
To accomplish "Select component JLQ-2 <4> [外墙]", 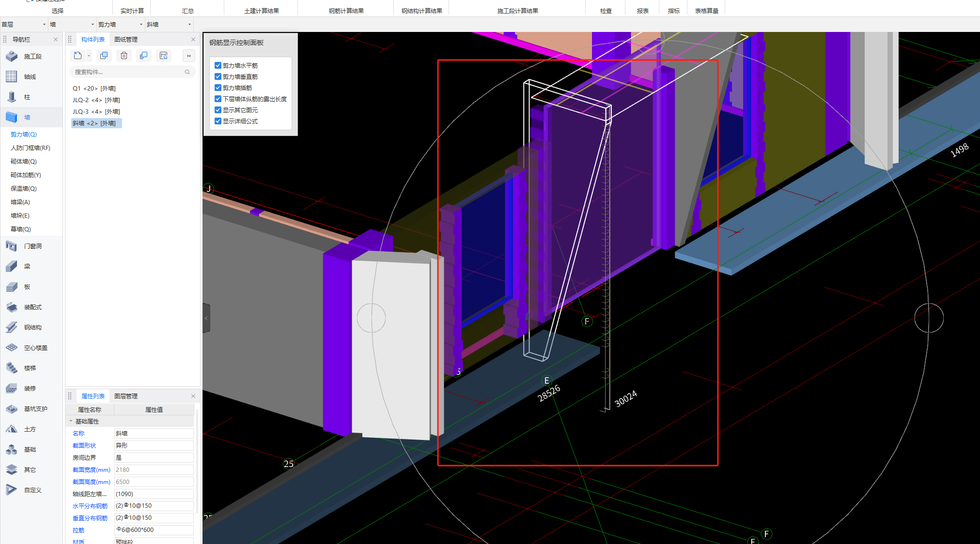I will click(96, 100).
